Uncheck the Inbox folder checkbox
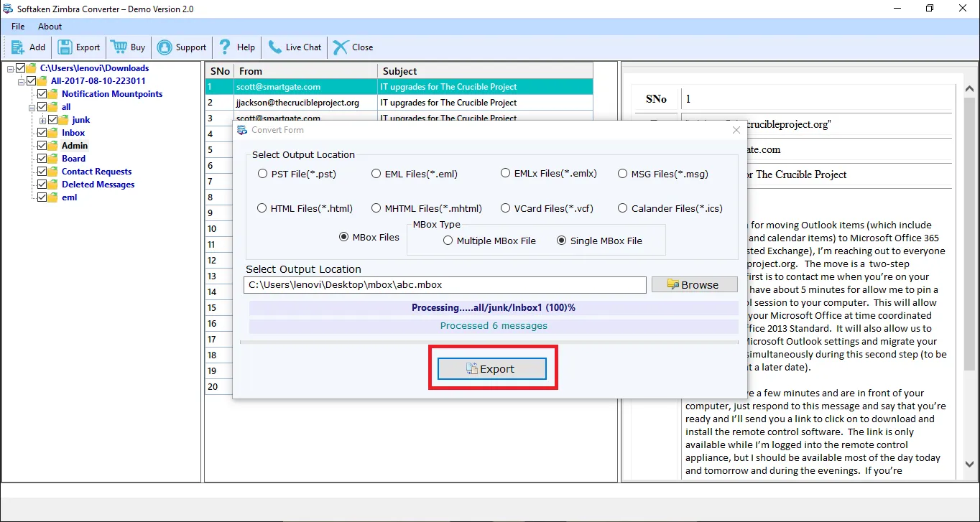The height and width of the screenshot is (522, 980). 42,133
